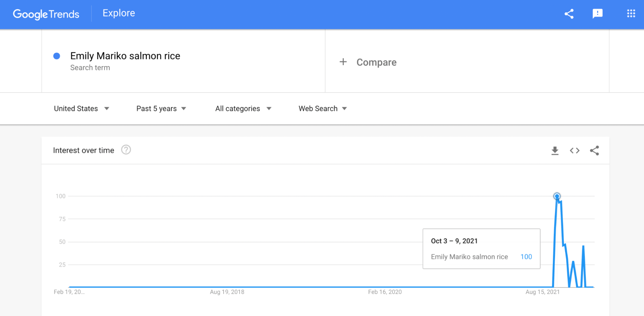Click the Oct 3 – 9, 2021 tooltip box

[x=481, y=249]
